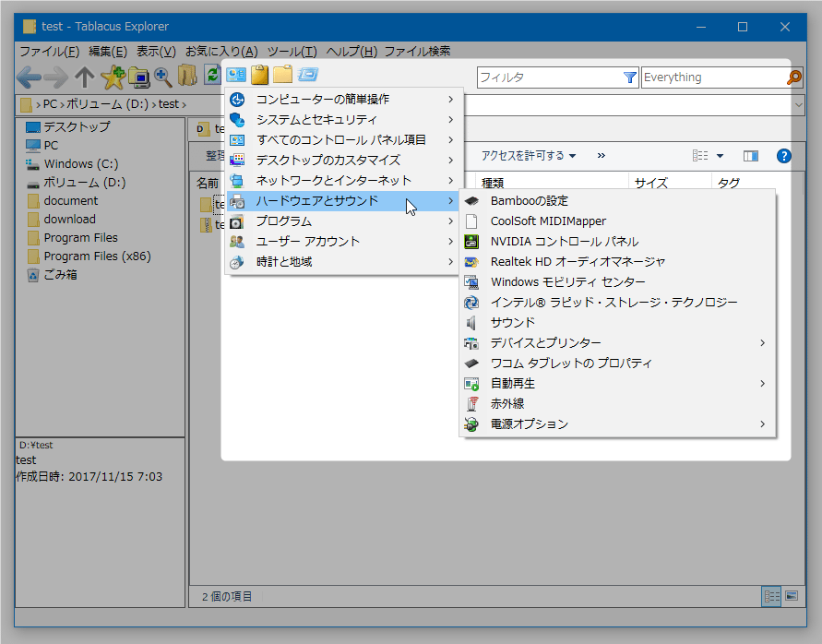
Task: Open the address bar history dropdown arrow
Action: pyautogui.click(x=798, y=105)
